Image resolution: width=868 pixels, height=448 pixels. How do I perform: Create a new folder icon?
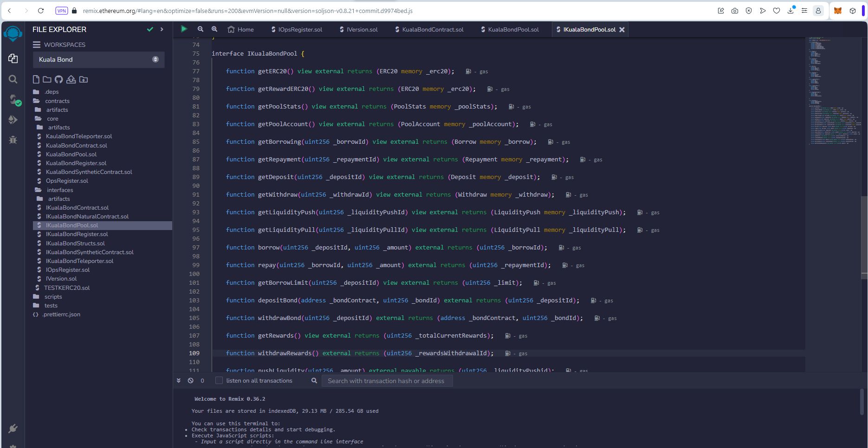pyautogui.click(x=47, y=79)
